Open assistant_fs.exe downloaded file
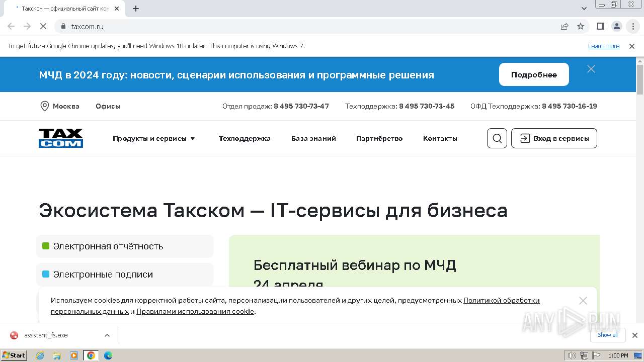The image size is (644, 362). coord(46,335)
